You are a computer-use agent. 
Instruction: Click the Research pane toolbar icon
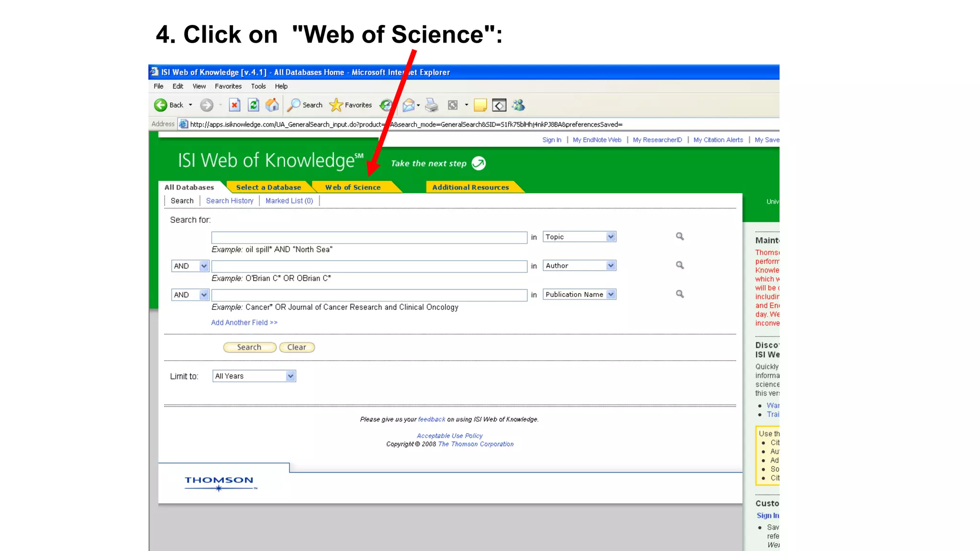coord(499,105)
